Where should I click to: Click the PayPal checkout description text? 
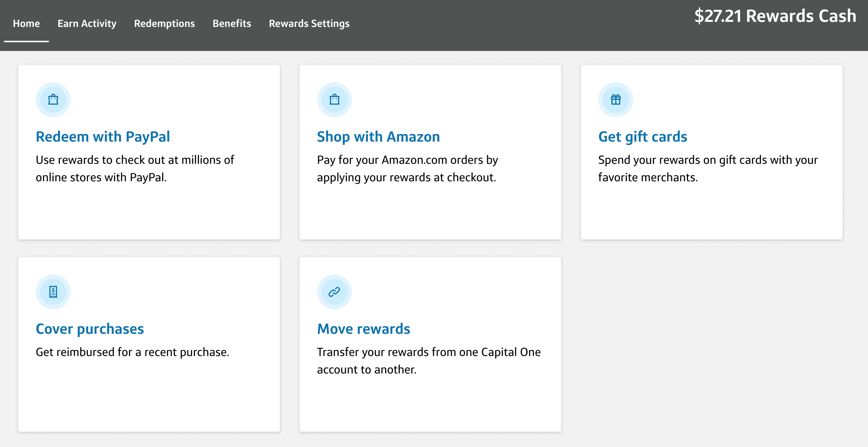pos(135,169)
